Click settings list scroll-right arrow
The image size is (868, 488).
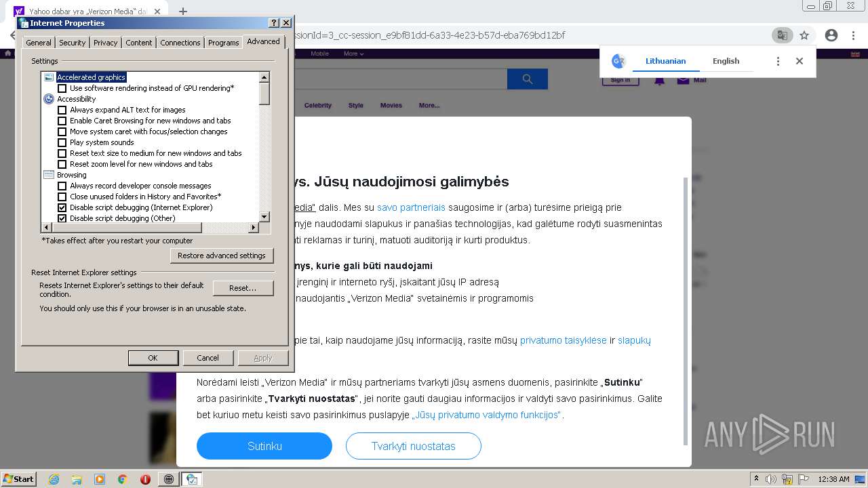[254, 228]
